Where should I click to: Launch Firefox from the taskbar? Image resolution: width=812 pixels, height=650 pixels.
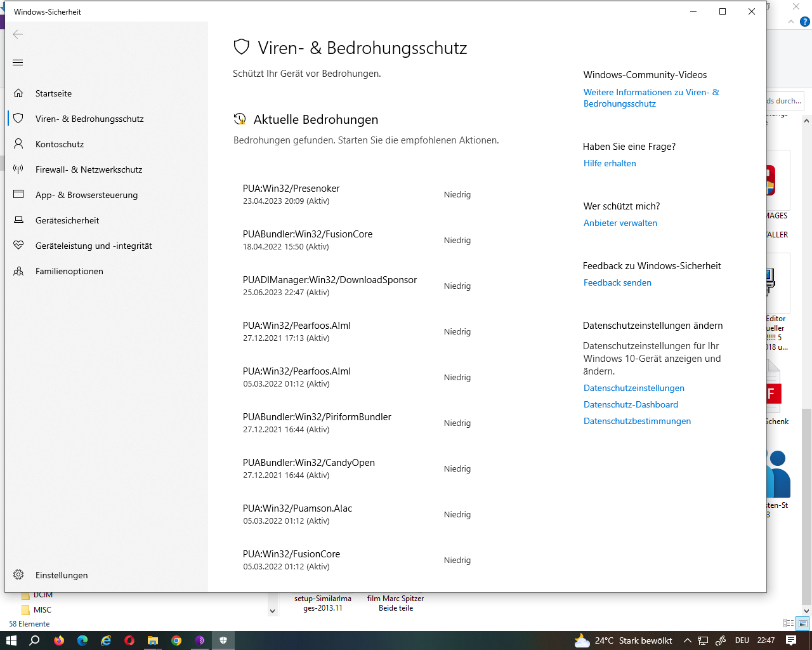click(59, 640)
